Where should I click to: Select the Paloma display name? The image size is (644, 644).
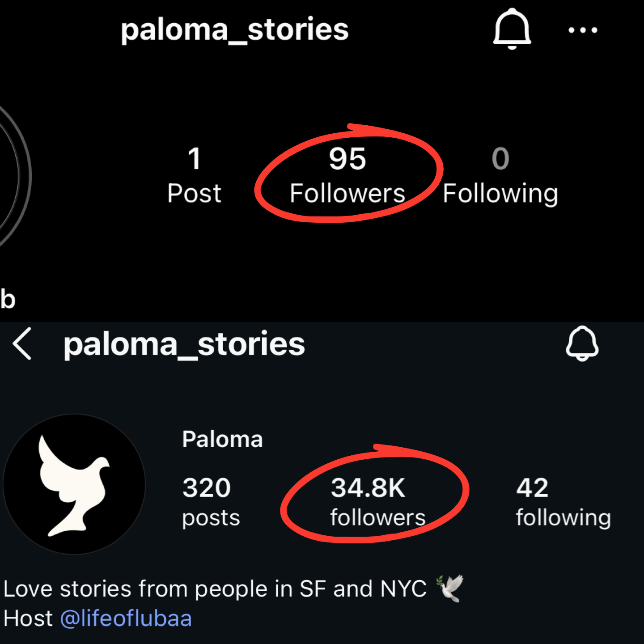click(x=222, y=439)
